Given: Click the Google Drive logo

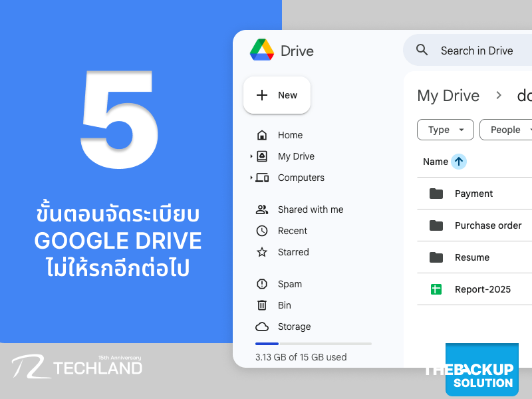Looking at the screenshot, I should (x=262, y=51).
